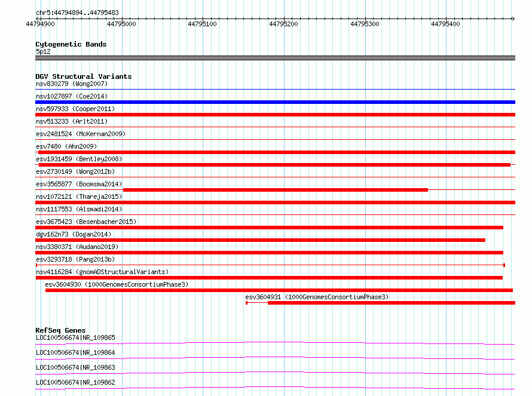Select variant nsv1117553 (Alsmadi2014)

[x=79, y=209]
